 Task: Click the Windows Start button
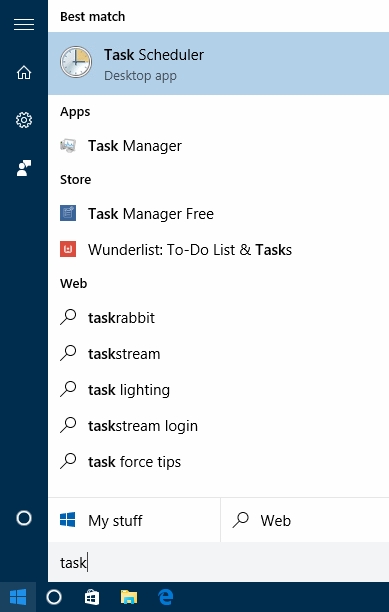pos(18,597)
